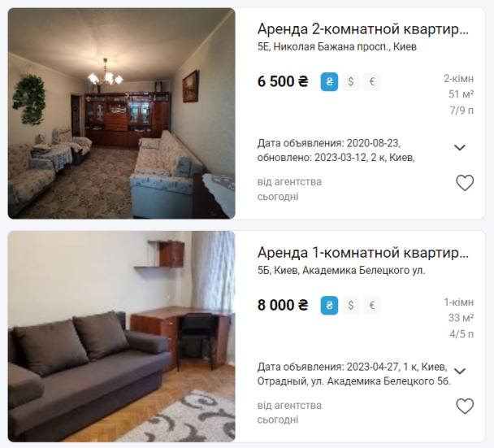Click address 5Б, Киев, Академика Белецкого ул.
The width and height of the screenshot is (494, 448).
[x=341, y=270]
